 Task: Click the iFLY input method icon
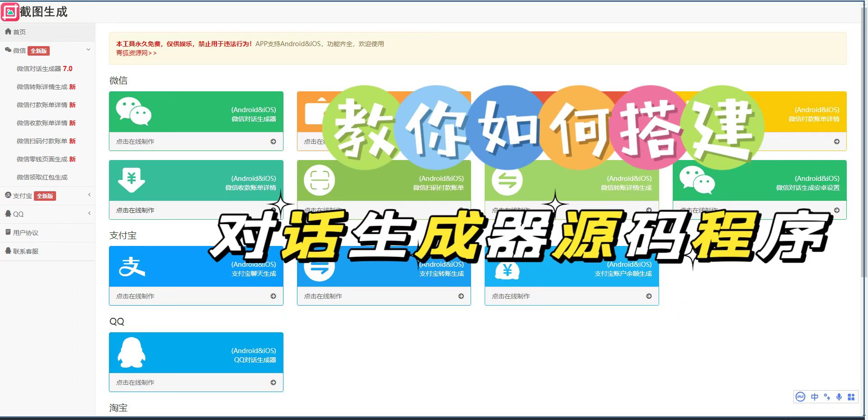pos(800,397)
